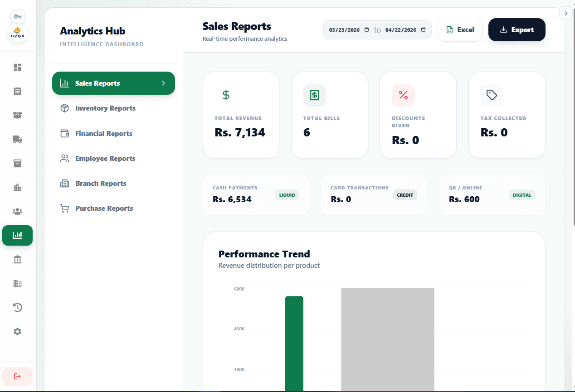Click the truck delivery icon in sidebar

point(17,140)
